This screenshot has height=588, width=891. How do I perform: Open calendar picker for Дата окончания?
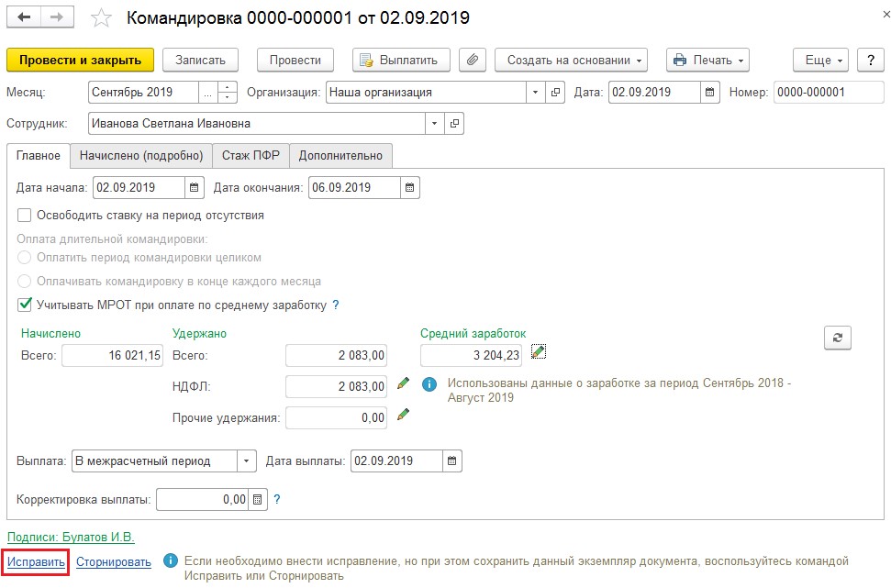409,187
